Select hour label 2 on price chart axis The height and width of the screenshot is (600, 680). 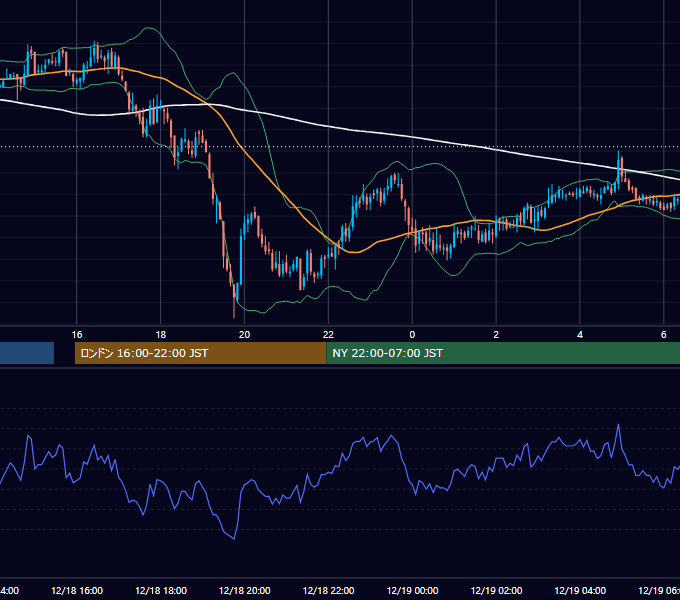coord(496,335)
